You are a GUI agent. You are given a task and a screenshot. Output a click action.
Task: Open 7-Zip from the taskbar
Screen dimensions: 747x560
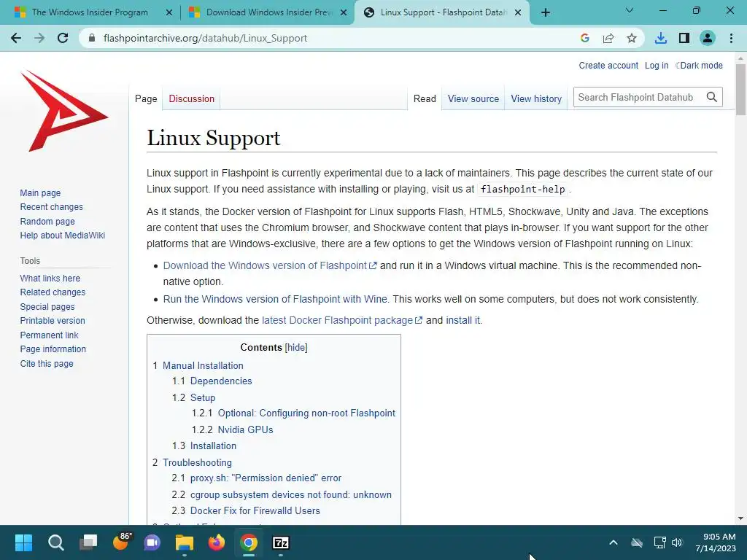[x=281, y=542]
